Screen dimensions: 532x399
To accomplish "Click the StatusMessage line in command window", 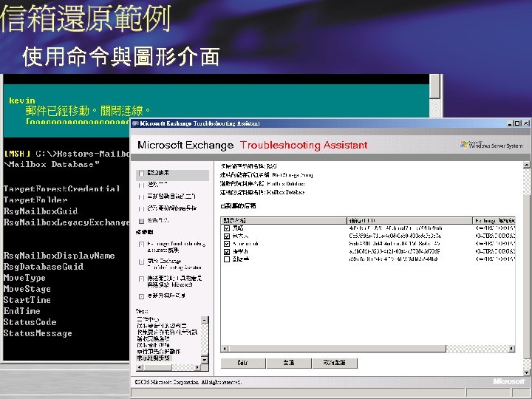I will pyautogui.click(x=38, y=333).
